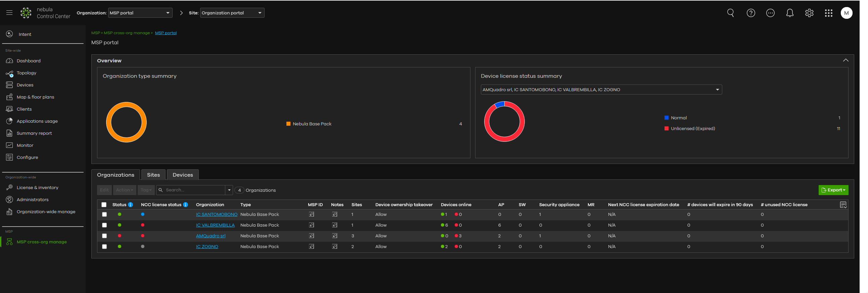Image resolution: width=868 pixels, height=293 pixels.
Task: Open the apps grid launcher
Action: [829, 13]
